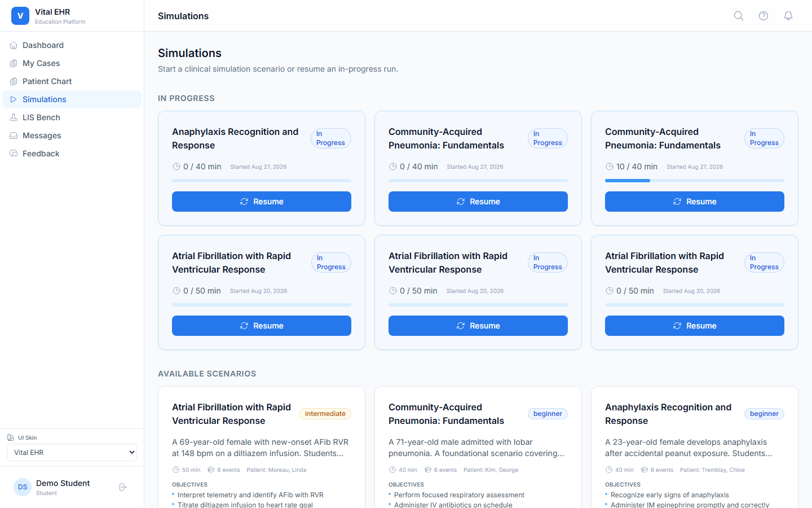Click the Messages inbox icon
The height and width of the screenshot is (508, 812).
pyautogui.click(x=14, y=135)
